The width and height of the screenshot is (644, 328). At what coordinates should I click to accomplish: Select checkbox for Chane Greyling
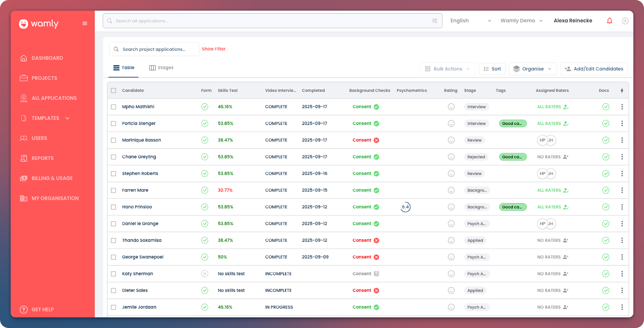click(114, 157)
